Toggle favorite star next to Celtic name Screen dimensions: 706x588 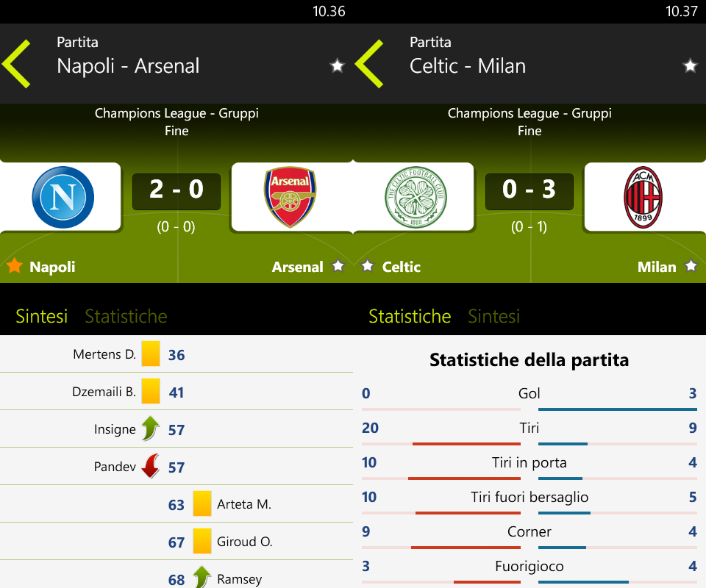(x=368, y=266)
